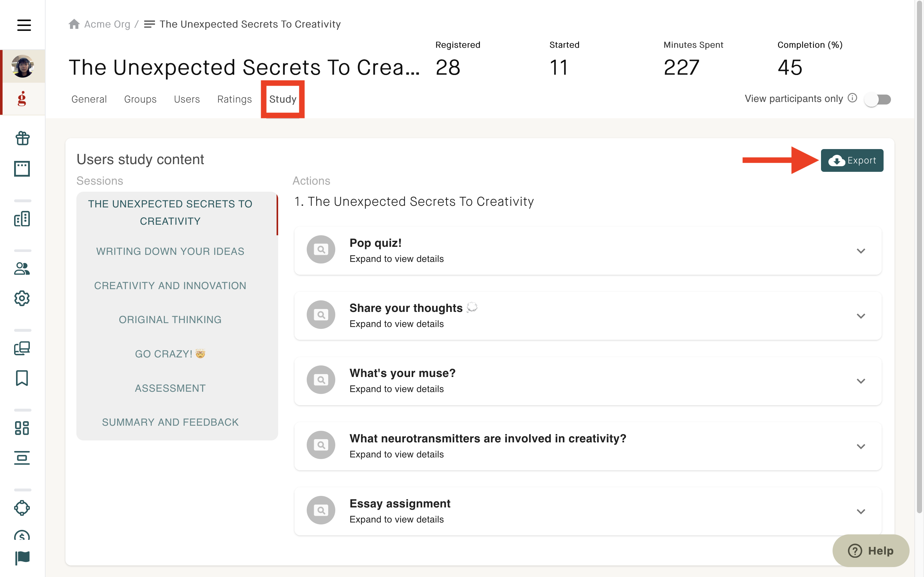Open the hamburger menu icon
Viewport: 924px width, 577px height.
tap(24, 25)
